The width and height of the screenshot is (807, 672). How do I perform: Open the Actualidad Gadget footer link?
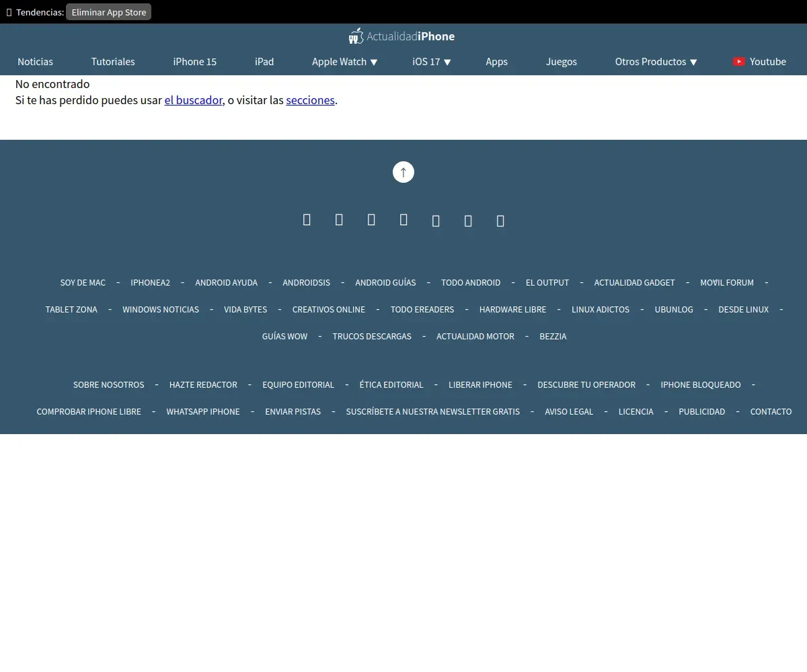coord(634,282)
